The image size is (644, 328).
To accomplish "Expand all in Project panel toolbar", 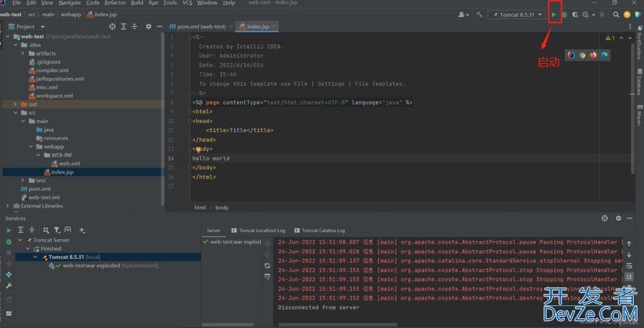I will point(123,26).
